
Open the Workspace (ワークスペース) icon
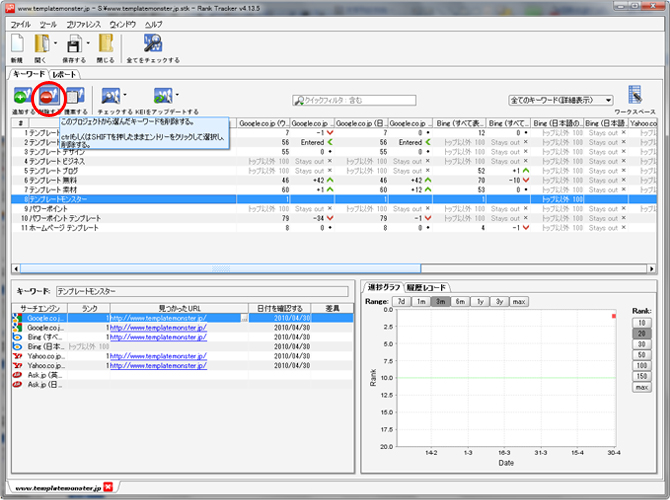(635, 95)
